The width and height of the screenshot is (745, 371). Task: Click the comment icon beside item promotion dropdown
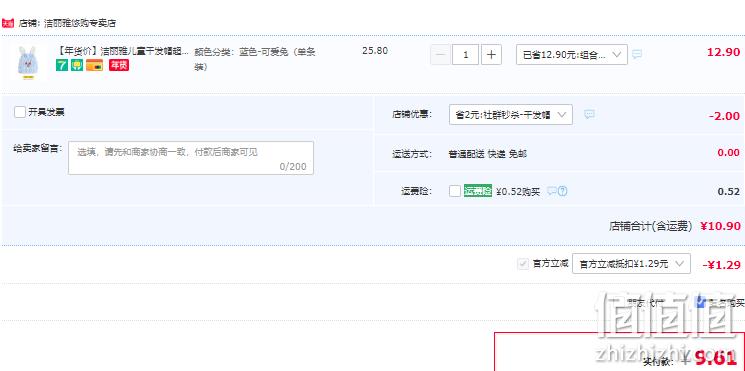(x=637, y=54)
